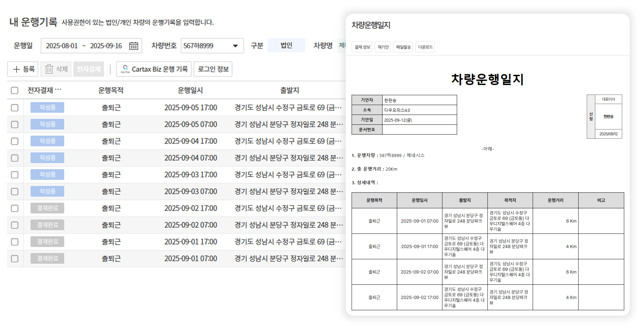Click the ellipsis next to 전자결재 header

click(58, 90)
